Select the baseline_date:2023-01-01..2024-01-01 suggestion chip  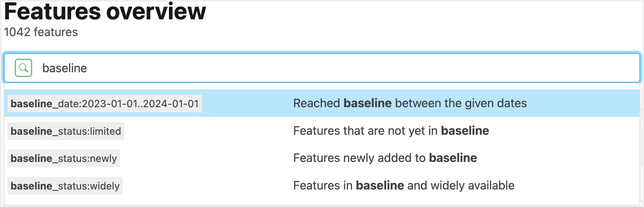pyautogui.click(x=105, y=103)
